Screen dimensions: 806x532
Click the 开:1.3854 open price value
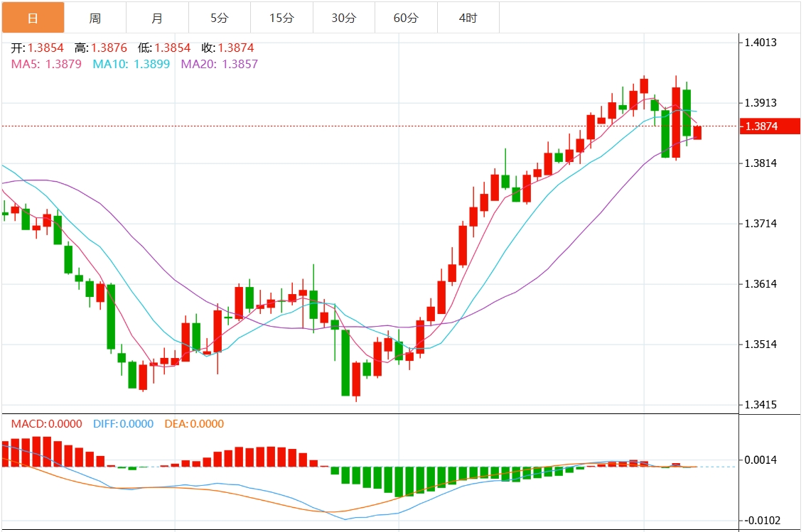[38, 48]
